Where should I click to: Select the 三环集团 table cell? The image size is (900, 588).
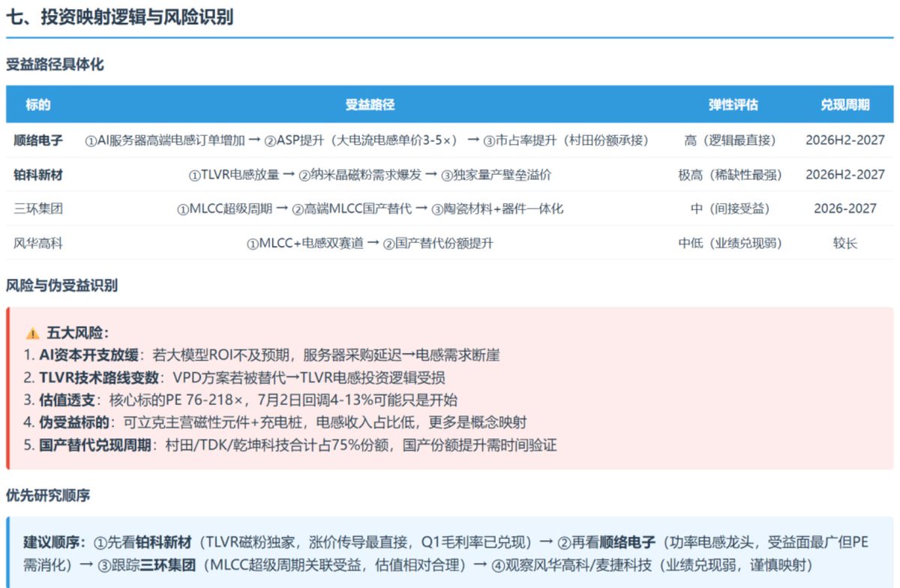pos(38,208)
